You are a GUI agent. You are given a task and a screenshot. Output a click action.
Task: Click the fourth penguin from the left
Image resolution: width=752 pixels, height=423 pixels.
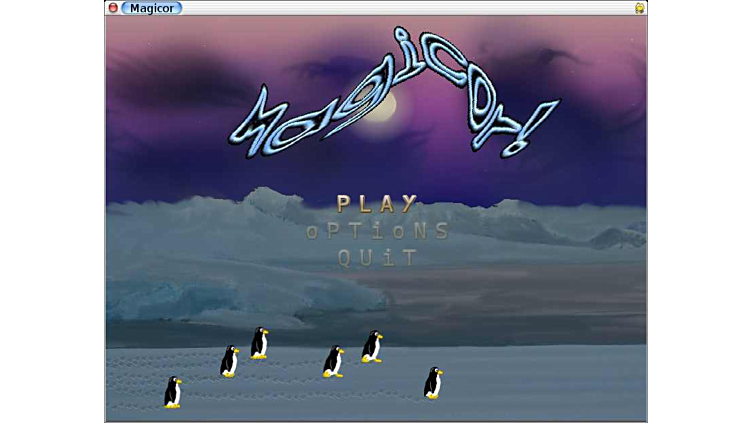pyautogui.click(x=333, y=361)
